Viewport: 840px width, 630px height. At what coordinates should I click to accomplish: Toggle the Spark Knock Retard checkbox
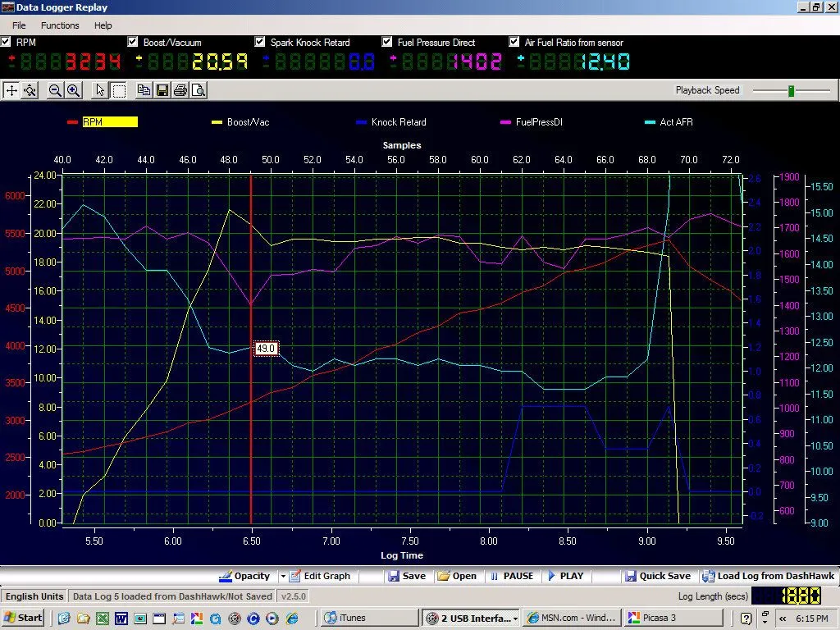click(x=260, y=42)
